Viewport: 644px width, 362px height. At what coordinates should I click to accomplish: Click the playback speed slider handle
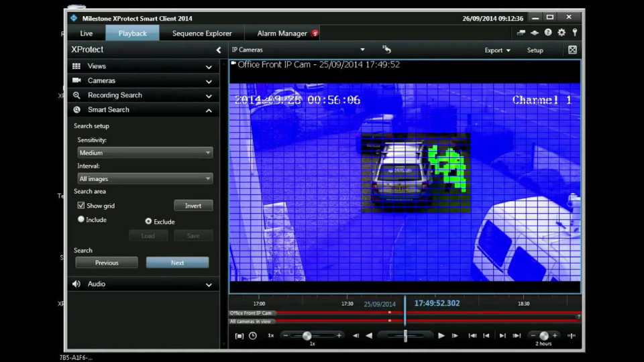(307, 335)
